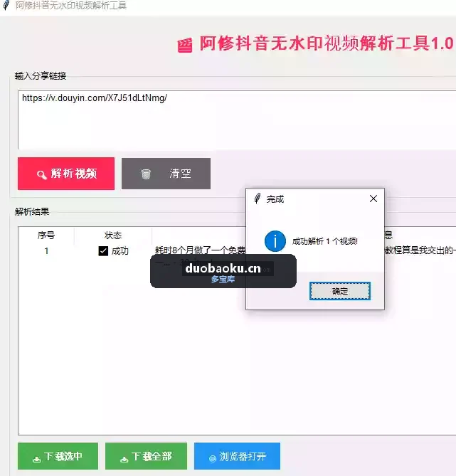456x476 pixels.
Task: Toggle the 成功 checkbox in row 1
Action: click(x=103, y=251)
